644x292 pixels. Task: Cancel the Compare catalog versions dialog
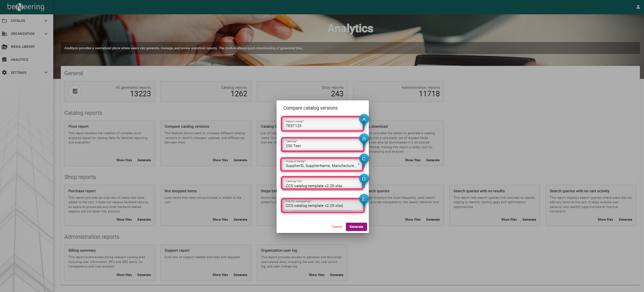click(336, 227)
